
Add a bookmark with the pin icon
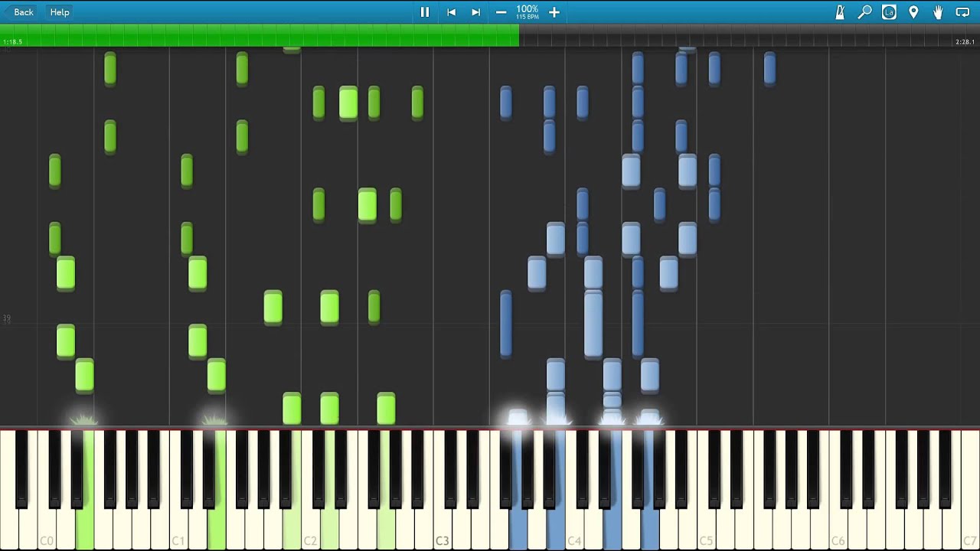[913, 12]
